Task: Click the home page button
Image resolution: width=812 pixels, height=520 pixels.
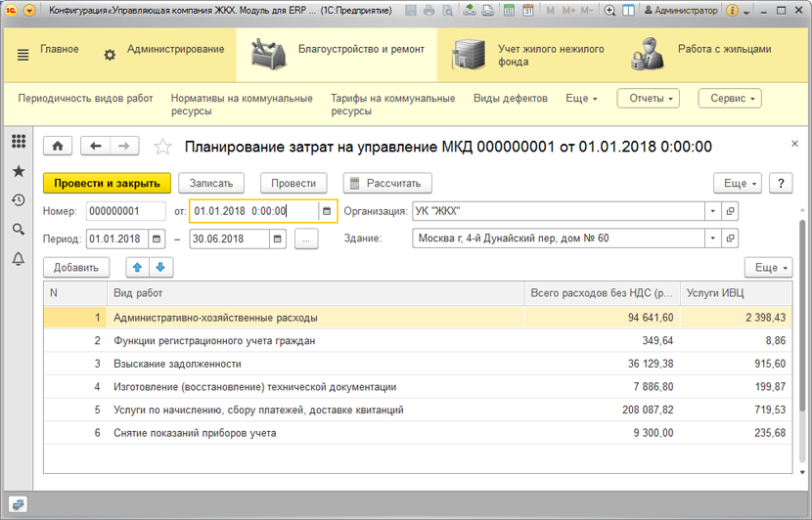Action: (58, 146)
